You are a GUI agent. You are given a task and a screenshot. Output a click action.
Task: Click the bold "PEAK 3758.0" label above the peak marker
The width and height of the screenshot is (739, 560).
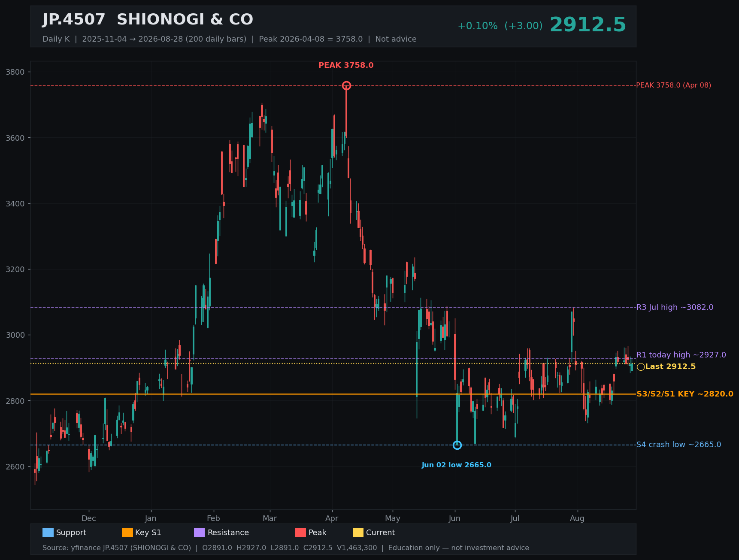click(x=346, y=65)
